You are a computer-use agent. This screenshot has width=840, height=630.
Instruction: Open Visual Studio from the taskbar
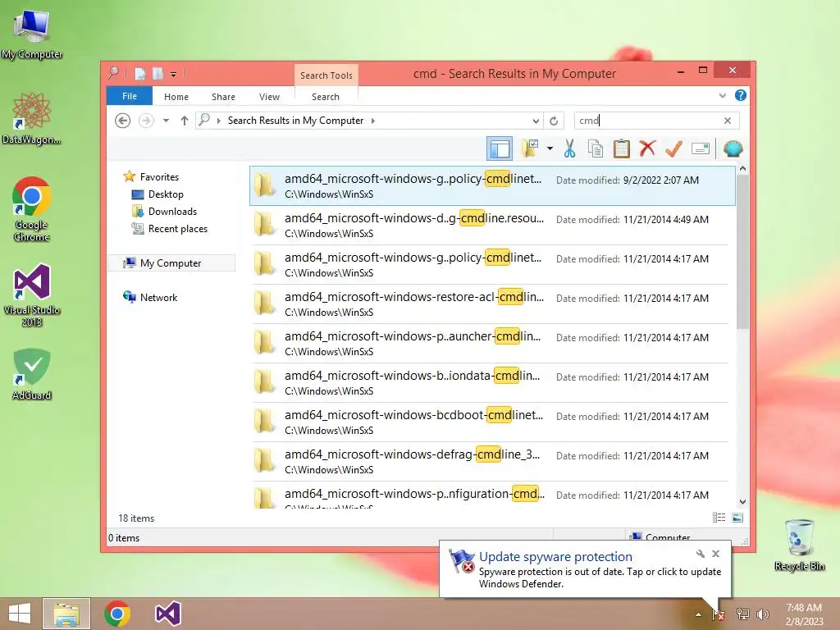167,614
